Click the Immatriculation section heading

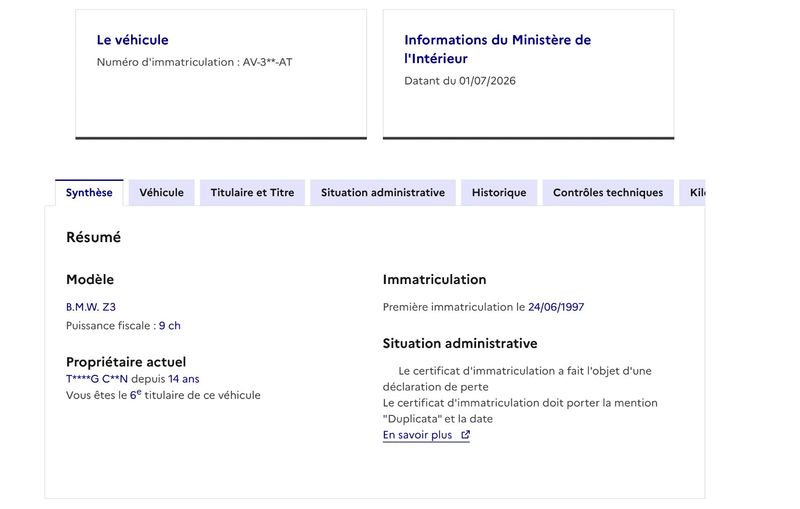coord(435,279)
